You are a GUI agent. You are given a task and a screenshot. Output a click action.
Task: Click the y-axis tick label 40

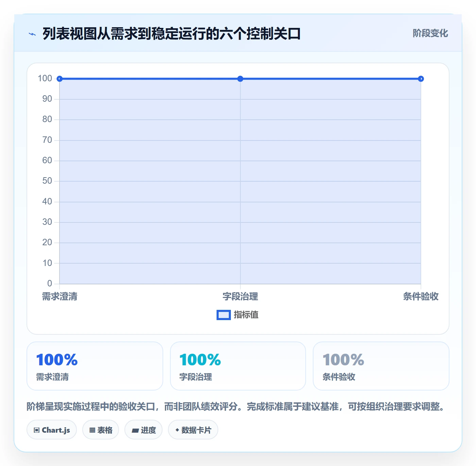pos(47,202)
